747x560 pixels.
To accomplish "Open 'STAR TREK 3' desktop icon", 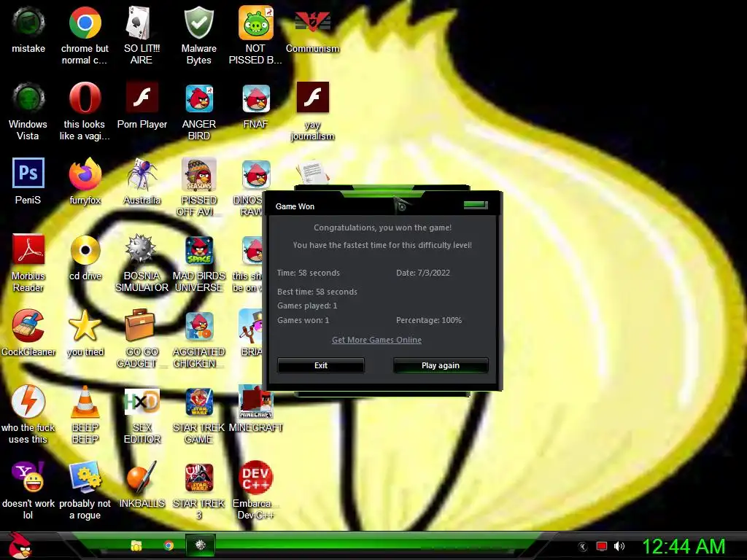I will (198, 478).
